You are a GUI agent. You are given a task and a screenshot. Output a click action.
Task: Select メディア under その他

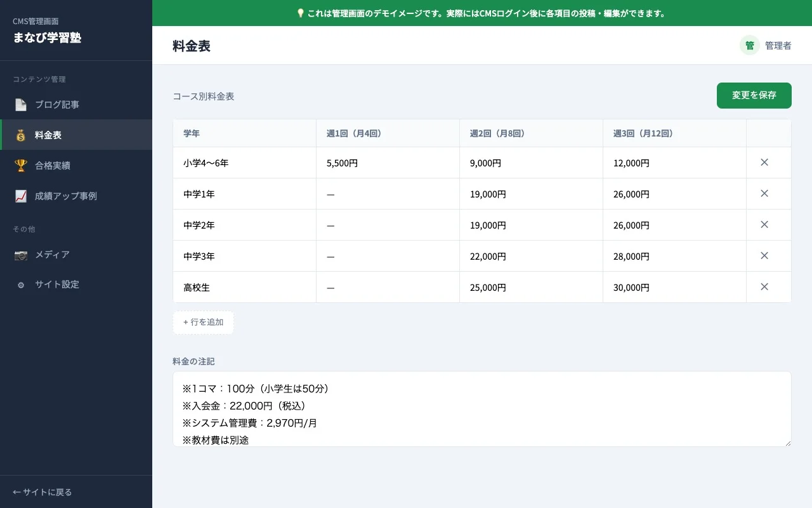pos(51,255)
